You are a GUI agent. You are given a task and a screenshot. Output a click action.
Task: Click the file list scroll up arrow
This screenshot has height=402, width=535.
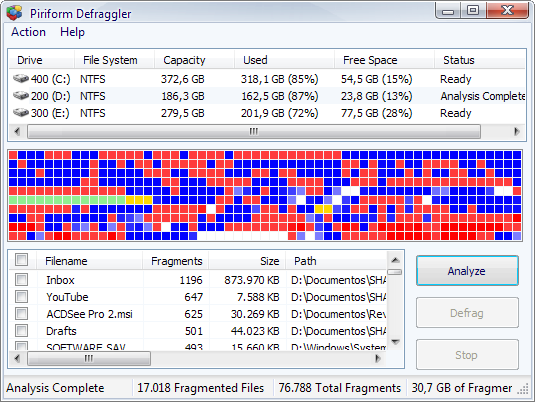pos(395,260)
